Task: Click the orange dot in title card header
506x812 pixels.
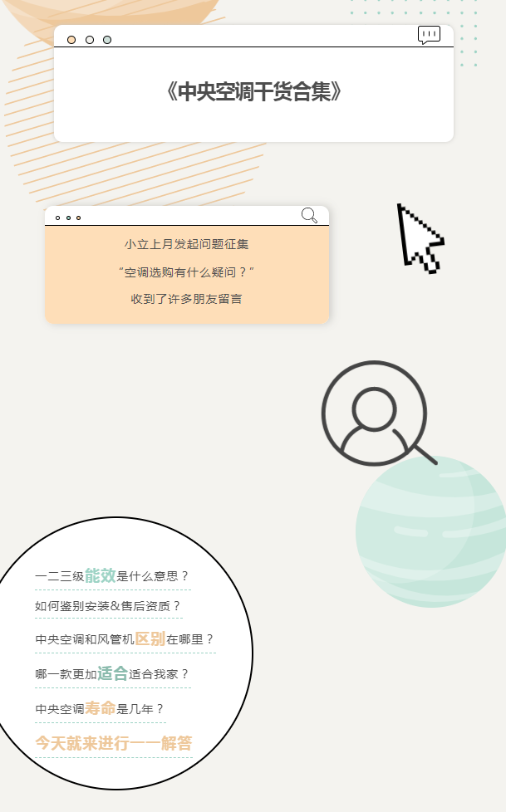Action: pos(71,40)
